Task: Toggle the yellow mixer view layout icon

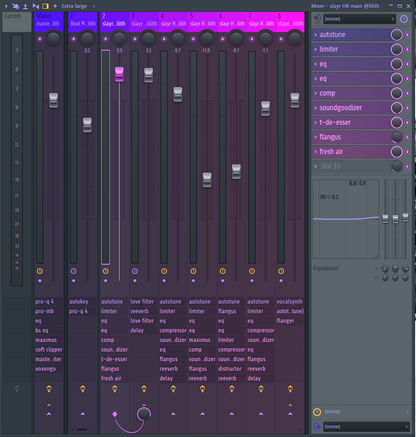Action: click(45, 6)
